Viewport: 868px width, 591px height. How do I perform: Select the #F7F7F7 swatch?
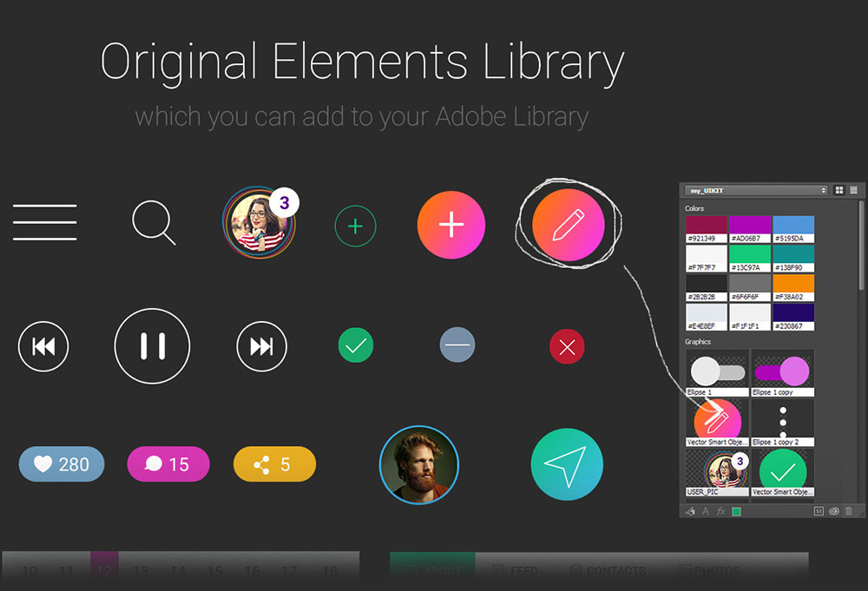pos(707,259)
